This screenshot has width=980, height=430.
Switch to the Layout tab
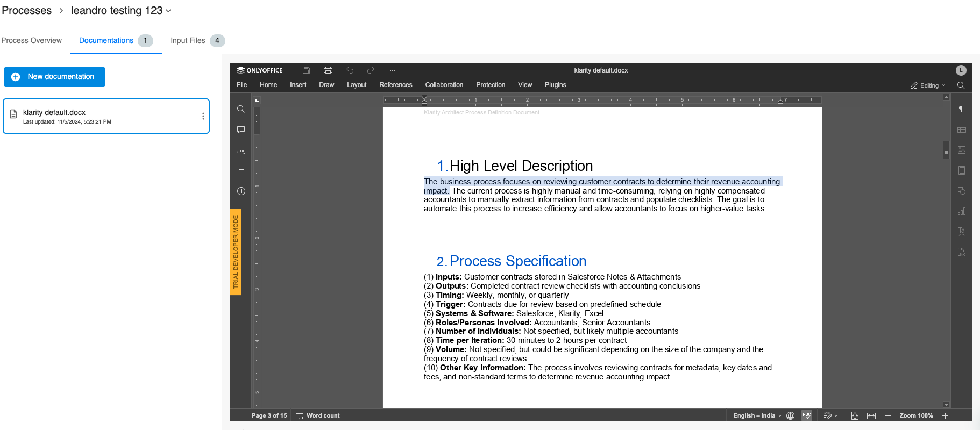[x=357, y=85]
